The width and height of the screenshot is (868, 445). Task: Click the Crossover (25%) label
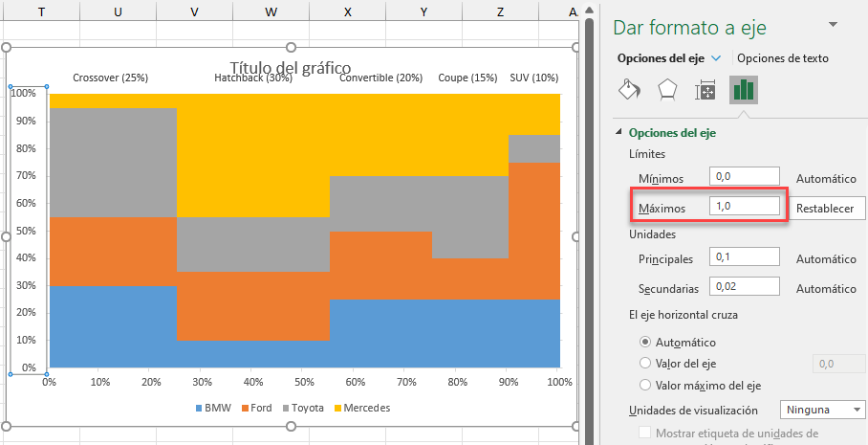[111, 78]
